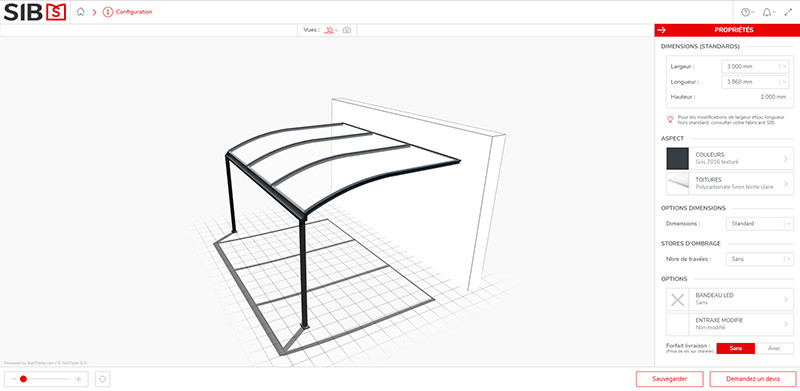The height and width of the screenshot is (391, 800).
Task: Go to home via house icon
Action: point(80,12)
